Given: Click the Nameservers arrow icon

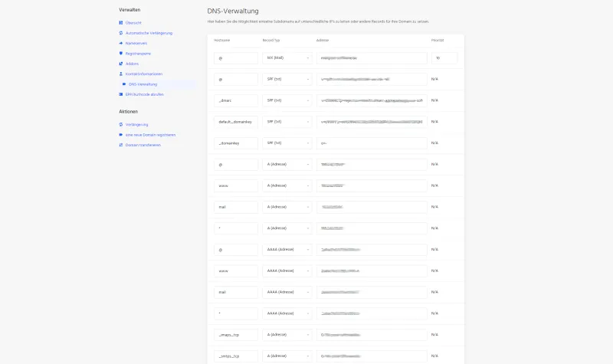Looking at the screenshot, I should (121, 43).
